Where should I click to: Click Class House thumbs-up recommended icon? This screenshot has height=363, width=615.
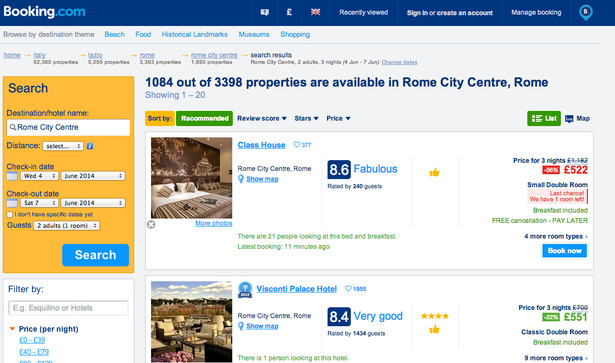coord(434,172)
